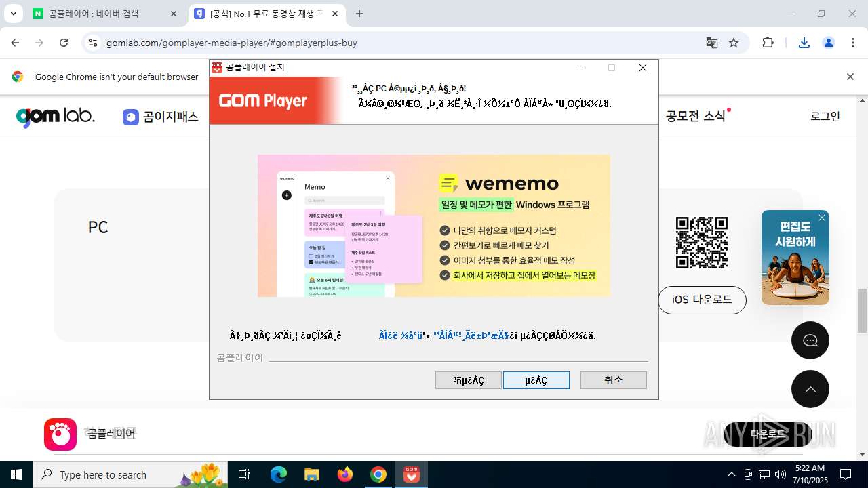The image size is (868, 488).
Task: Launch Microsoft Edge from taskbar
Action: point(279,474)
